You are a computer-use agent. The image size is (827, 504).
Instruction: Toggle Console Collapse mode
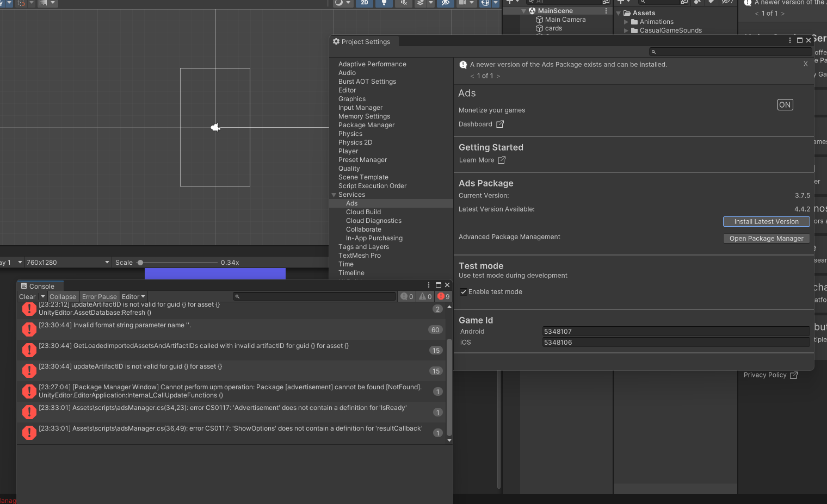point(63,297)
